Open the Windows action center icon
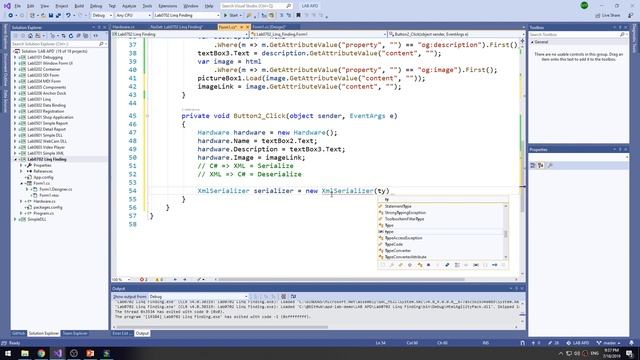The image size is (640, 360). pyautogui.click(x=629, y=353)
